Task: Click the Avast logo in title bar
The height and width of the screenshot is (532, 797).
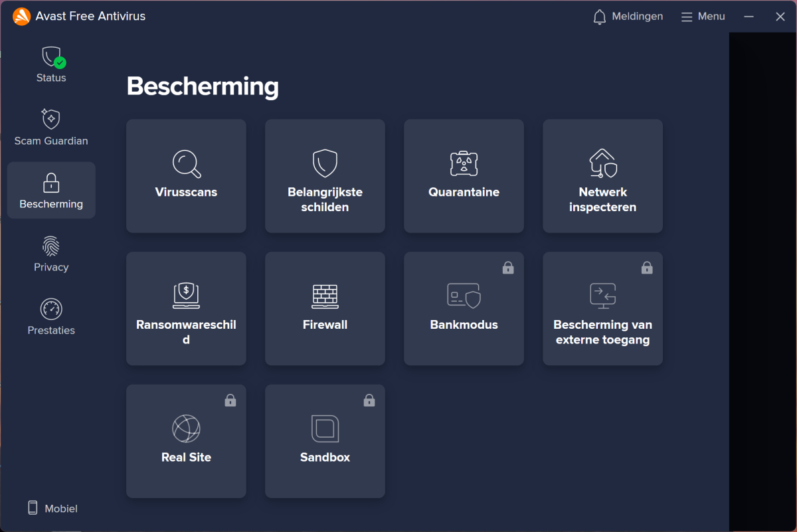Action: tap(21, 17)
